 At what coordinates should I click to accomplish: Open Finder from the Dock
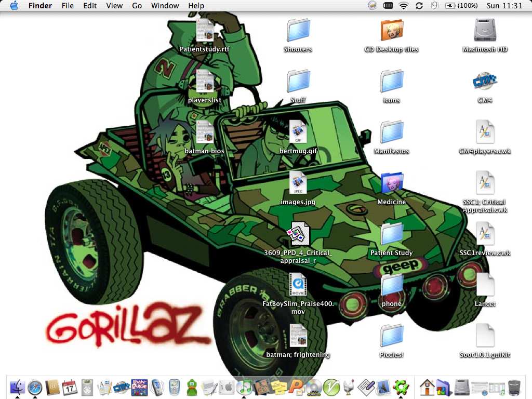17,387
